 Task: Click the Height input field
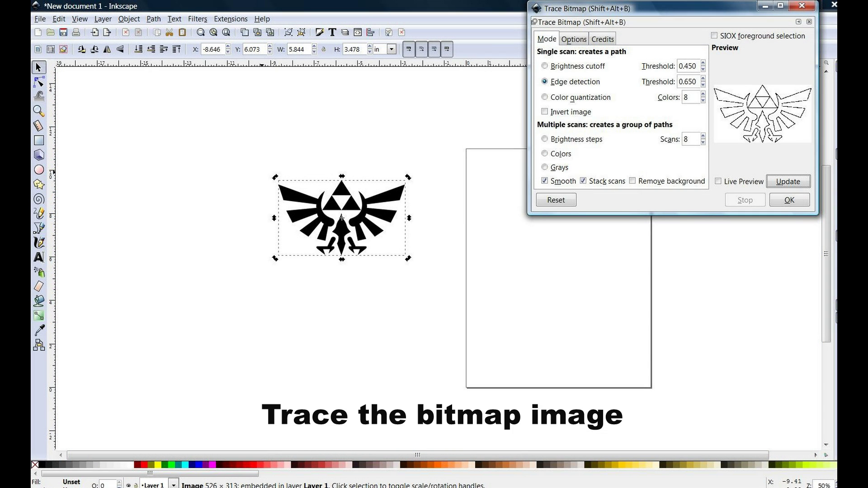[x=354, y=49]
